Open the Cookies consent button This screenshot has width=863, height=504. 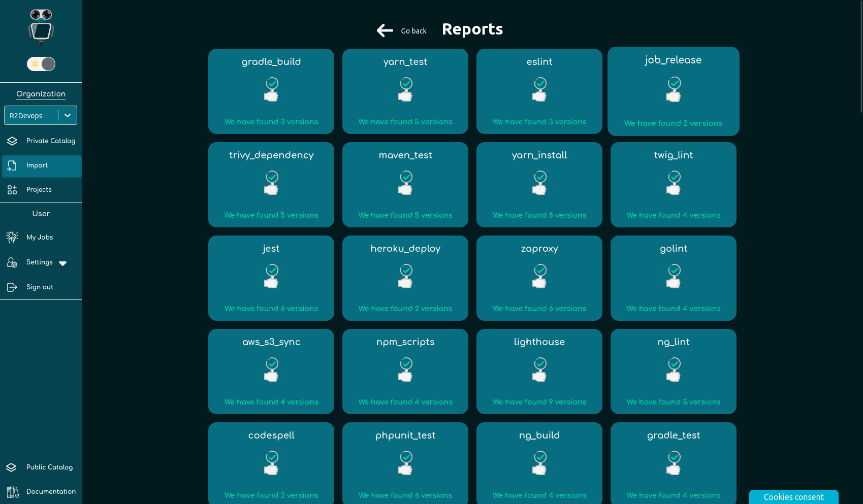coord(793,497)
